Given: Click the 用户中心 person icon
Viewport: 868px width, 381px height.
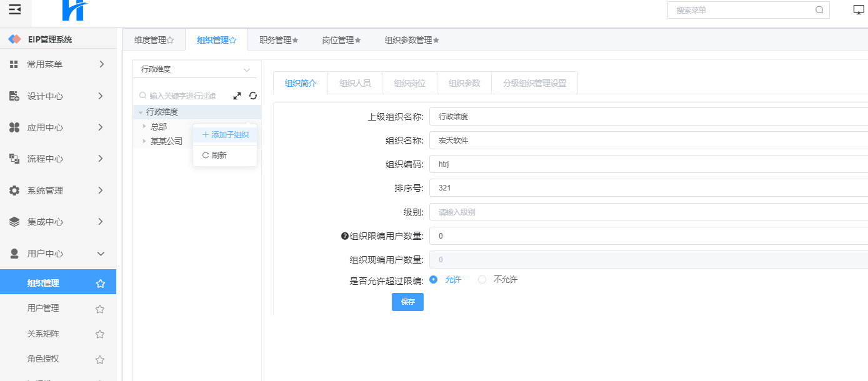Looking at the screenshot, I should [14, 254].
